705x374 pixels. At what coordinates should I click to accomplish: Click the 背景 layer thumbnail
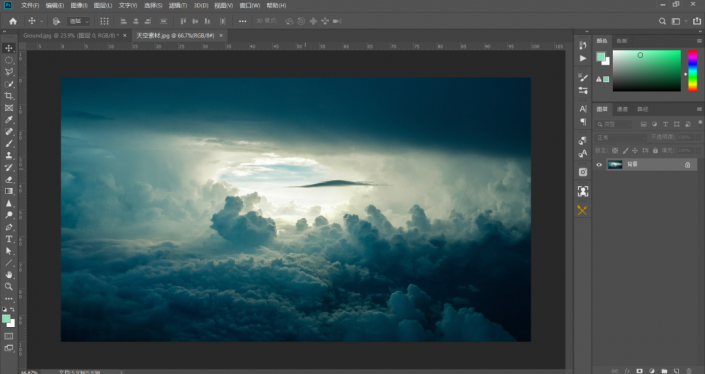coord(615,165)
